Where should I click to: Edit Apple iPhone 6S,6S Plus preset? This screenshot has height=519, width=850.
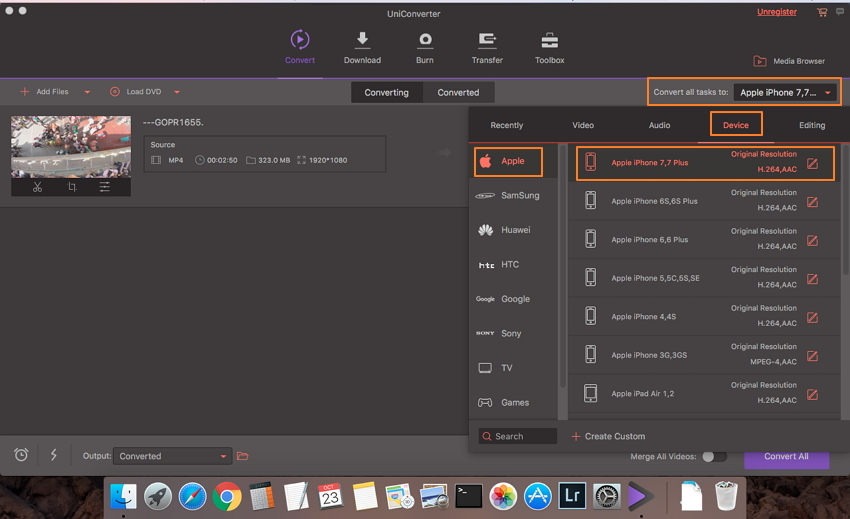pos(812,202)
